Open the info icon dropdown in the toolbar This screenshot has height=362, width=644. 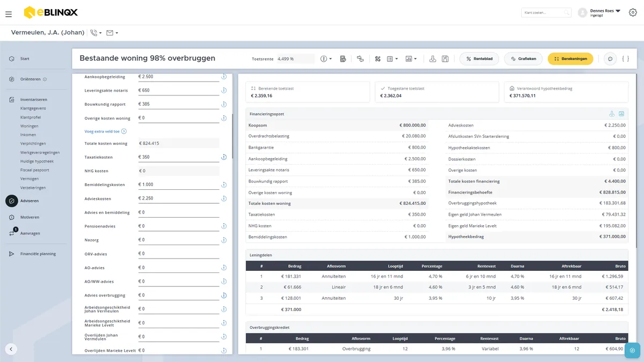326,59
